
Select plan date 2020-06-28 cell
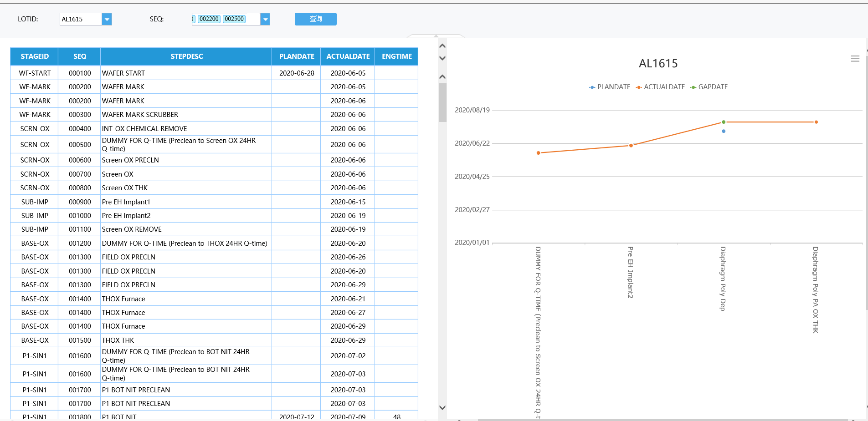coord(297,73)
